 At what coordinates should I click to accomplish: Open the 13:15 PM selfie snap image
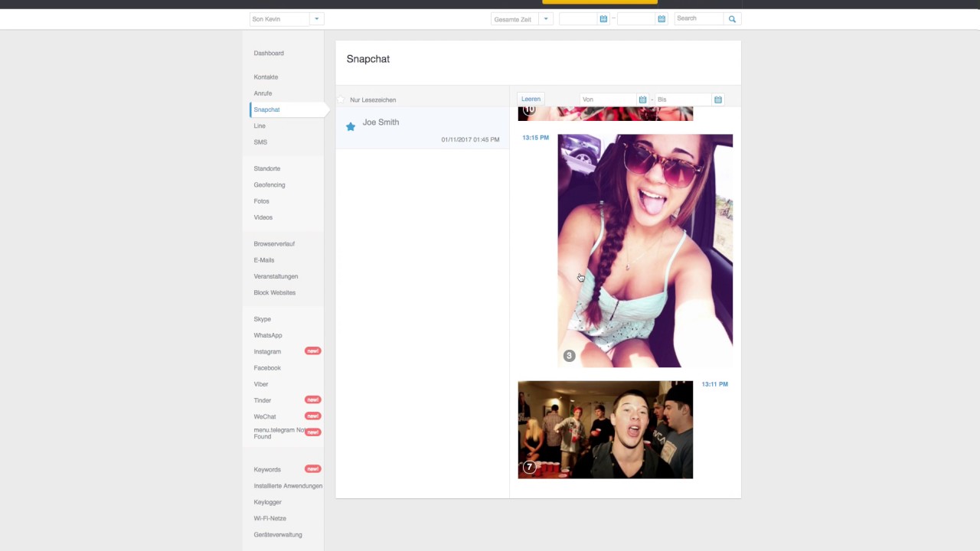tap(645, 251)
